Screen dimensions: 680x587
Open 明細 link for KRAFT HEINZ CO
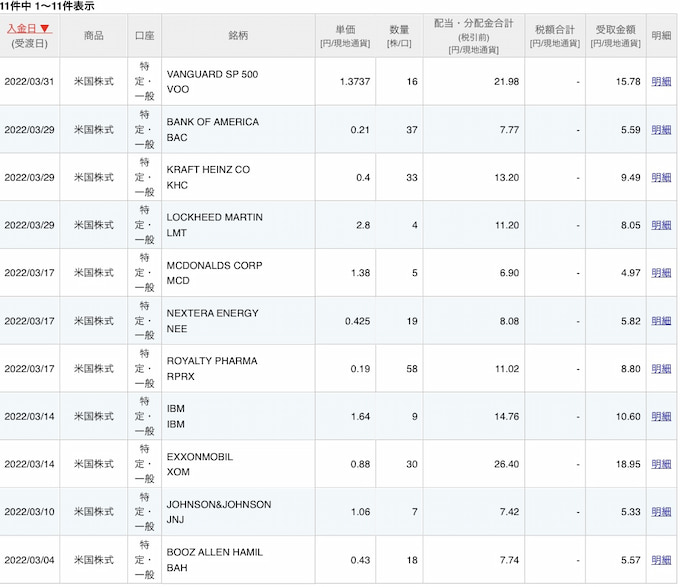661,178
